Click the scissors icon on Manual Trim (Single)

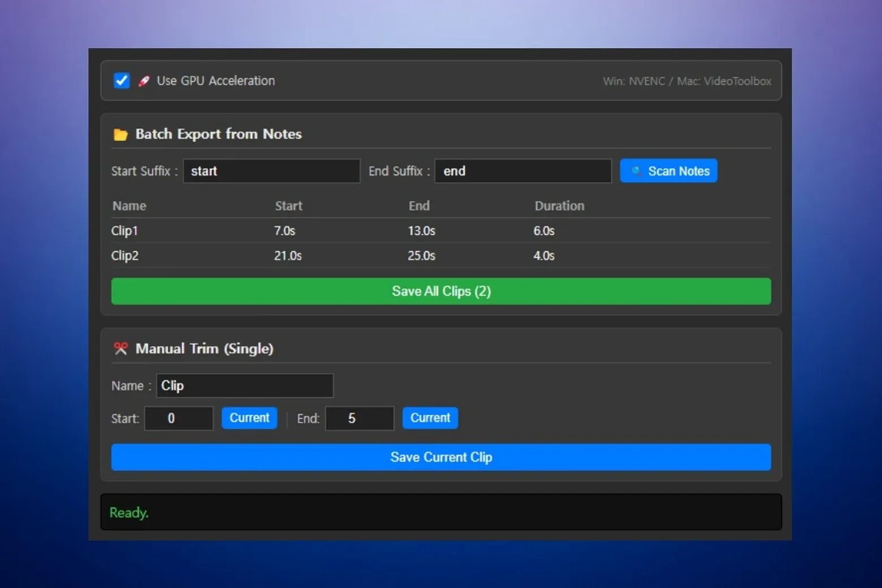pos(120,348)
